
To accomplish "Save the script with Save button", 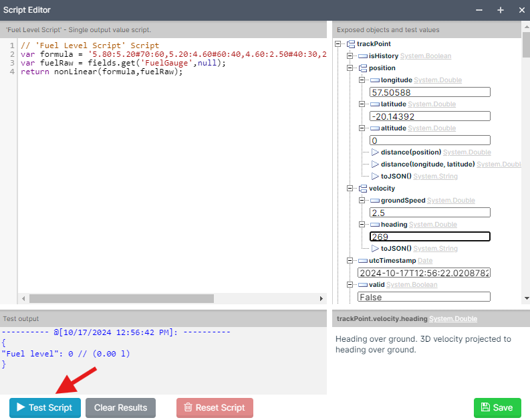I will tap(497, 407).
